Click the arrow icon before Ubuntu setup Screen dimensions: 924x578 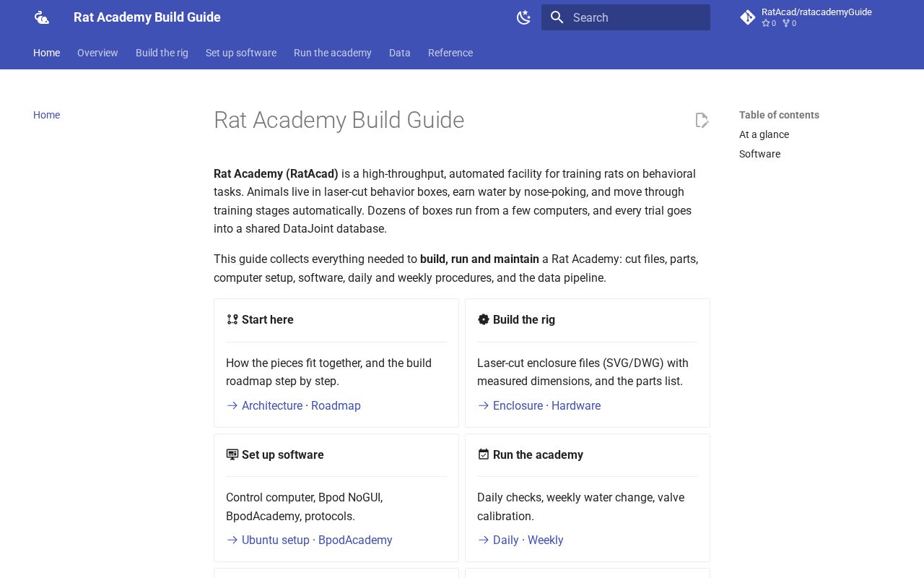click(232, 540)
